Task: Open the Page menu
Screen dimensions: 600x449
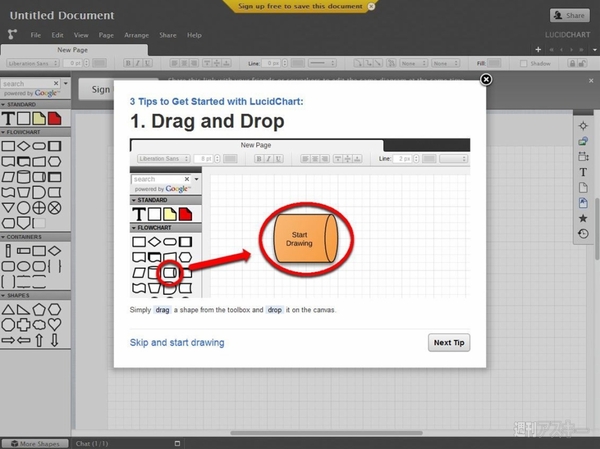Action: [106, 35]
